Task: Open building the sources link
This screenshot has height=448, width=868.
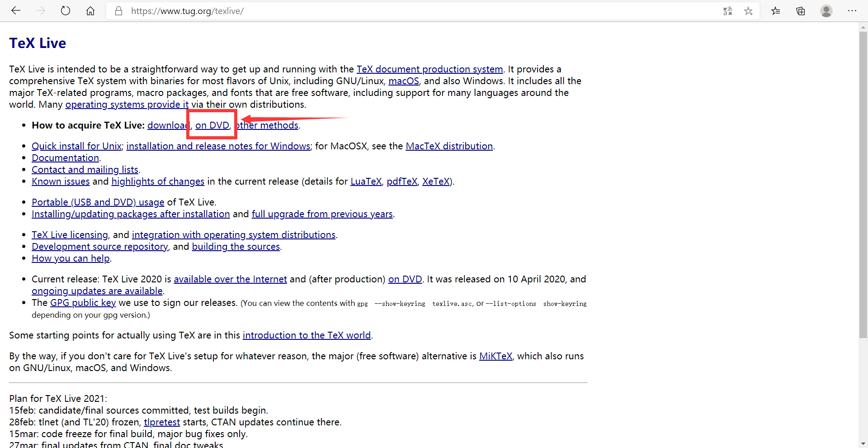Action: coord(236,247)
